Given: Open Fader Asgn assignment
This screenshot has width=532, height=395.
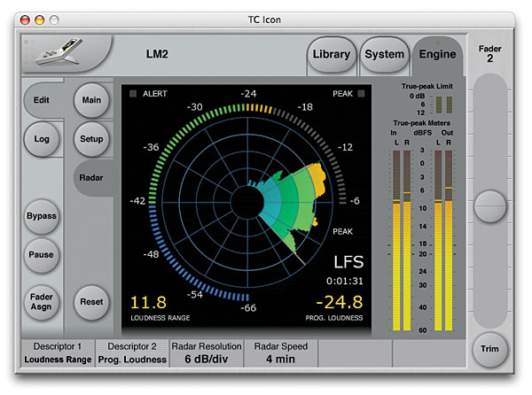Looking at the screenshot, I should coord(41,301).
